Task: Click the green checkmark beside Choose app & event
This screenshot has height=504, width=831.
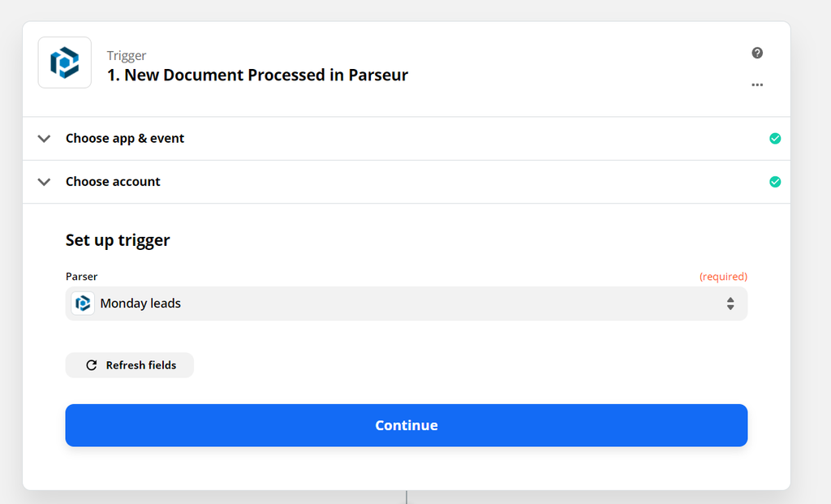Action: (x=775, y=138)
